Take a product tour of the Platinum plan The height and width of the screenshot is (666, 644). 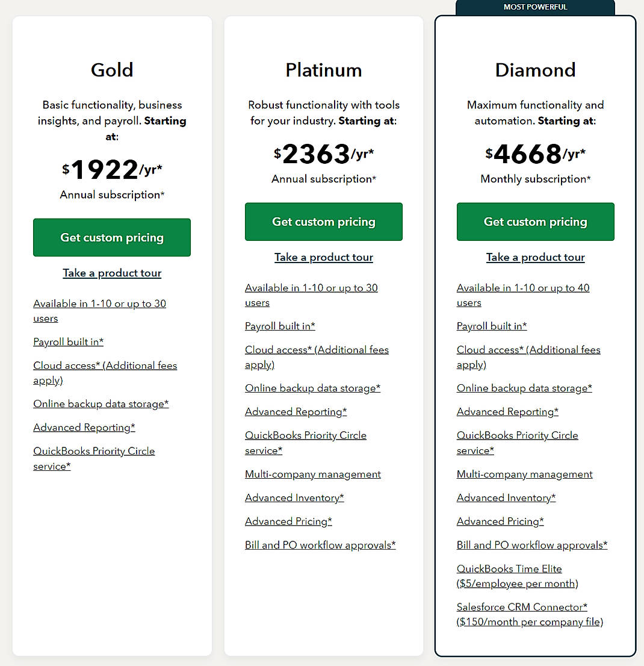pyautogui.click(x=323, y=257)
